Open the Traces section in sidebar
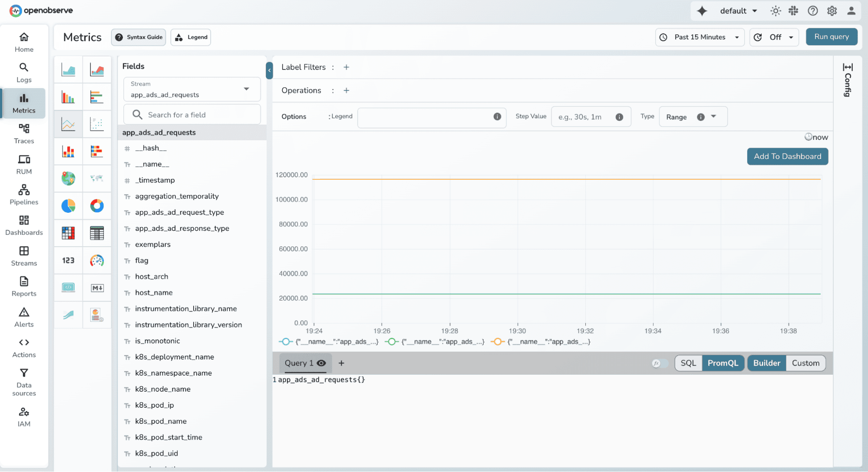Image resolution: width=868 pixels, height=472 pixels. [x=24, y=133]
